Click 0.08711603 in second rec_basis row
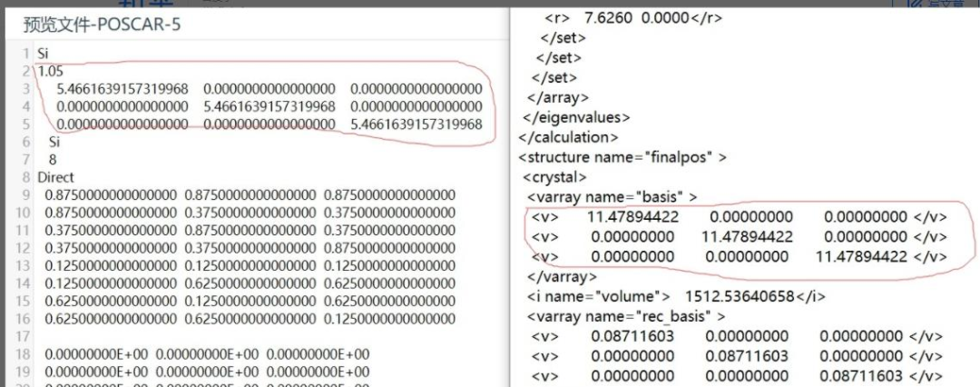This screenshot has width=980, height=387. 747,357
